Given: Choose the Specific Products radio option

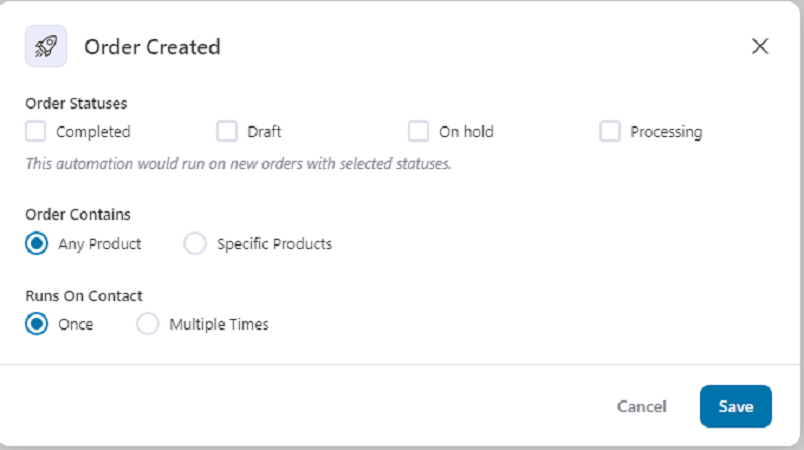Looking at the screenshot, I should tap(195, 243).
